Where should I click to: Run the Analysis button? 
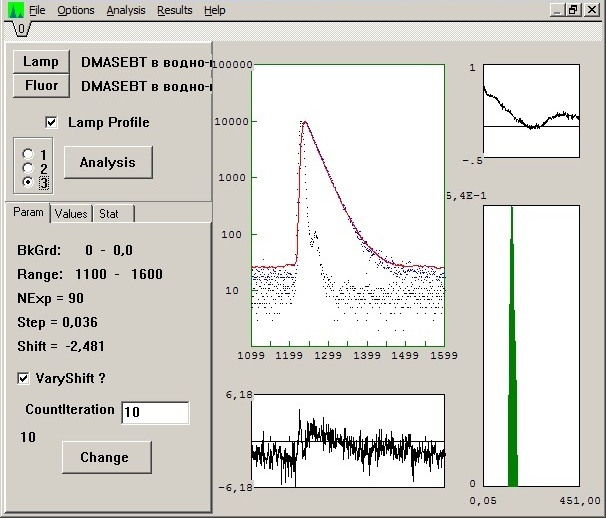(108, 162)
